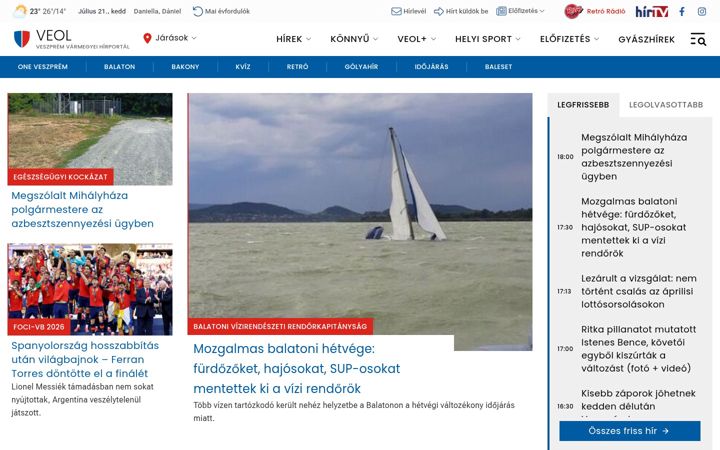Screen dimensions: 720x450
Task: Switch to the LEGOLVASOTTABB tab
Action: tap(666, 105)
